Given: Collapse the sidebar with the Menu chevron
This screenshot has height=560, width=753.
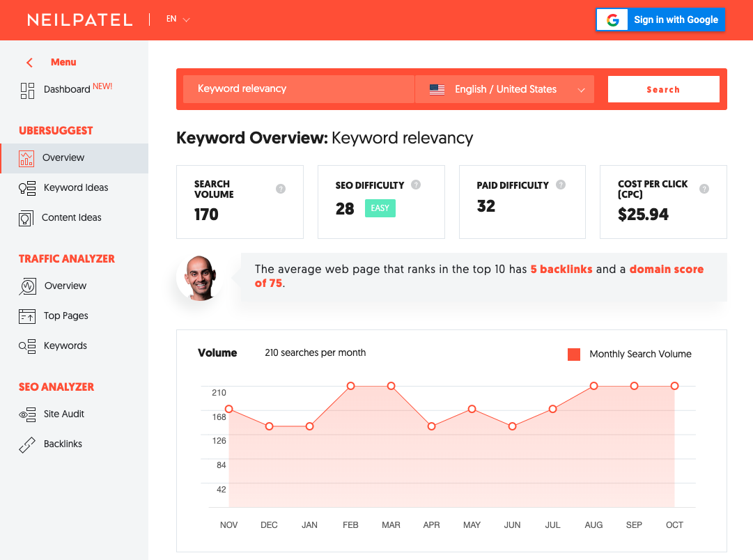Looking at the screenshot, I should pyautogui.click(x=29, y=62).
